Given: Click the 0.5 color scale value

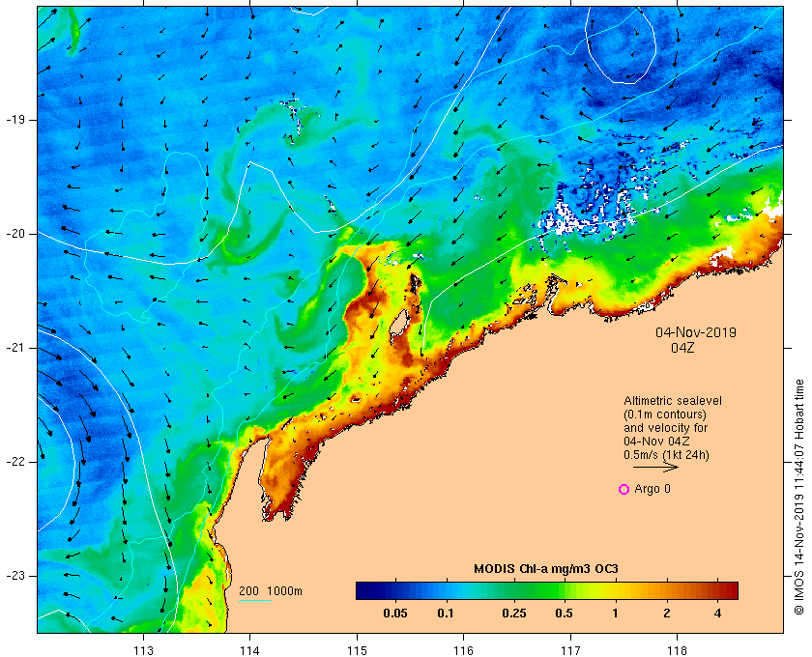Looking at the screenshot, I should coord(564,614).
